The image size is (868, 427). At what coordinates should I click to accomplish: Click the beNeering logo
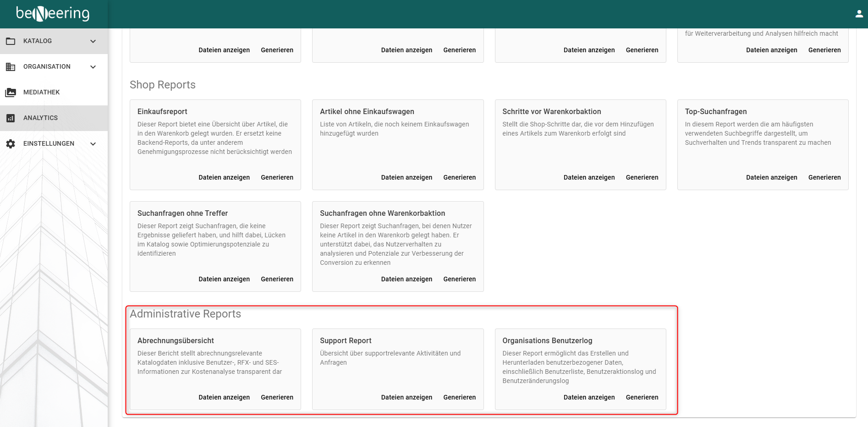(x=53, y=14)
